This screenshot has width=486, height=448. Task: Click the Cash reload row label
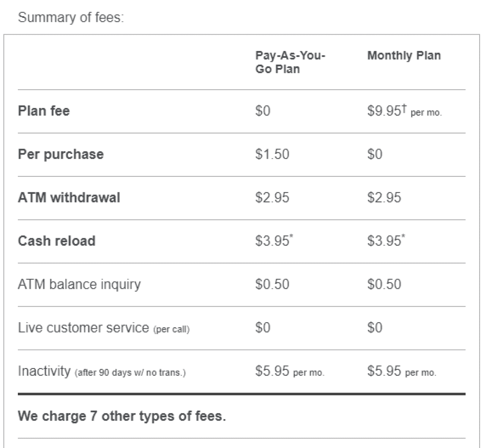click(57, 241)
